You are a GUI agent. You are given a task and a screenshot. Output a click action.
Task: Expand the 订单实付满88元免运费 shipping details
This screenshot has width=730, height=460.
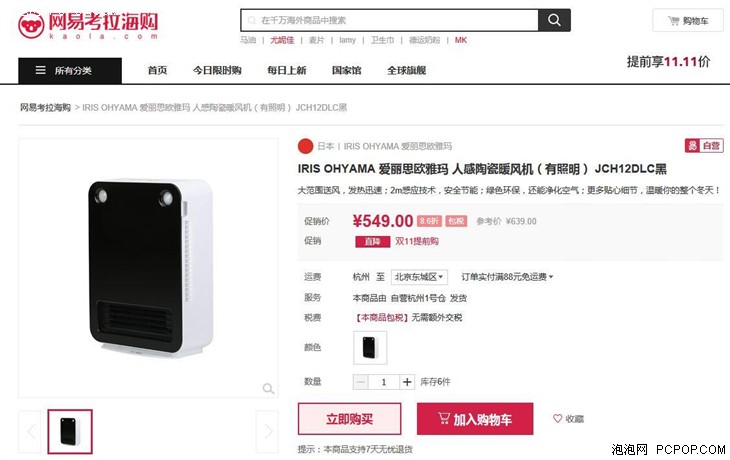[x=507, y=277]
